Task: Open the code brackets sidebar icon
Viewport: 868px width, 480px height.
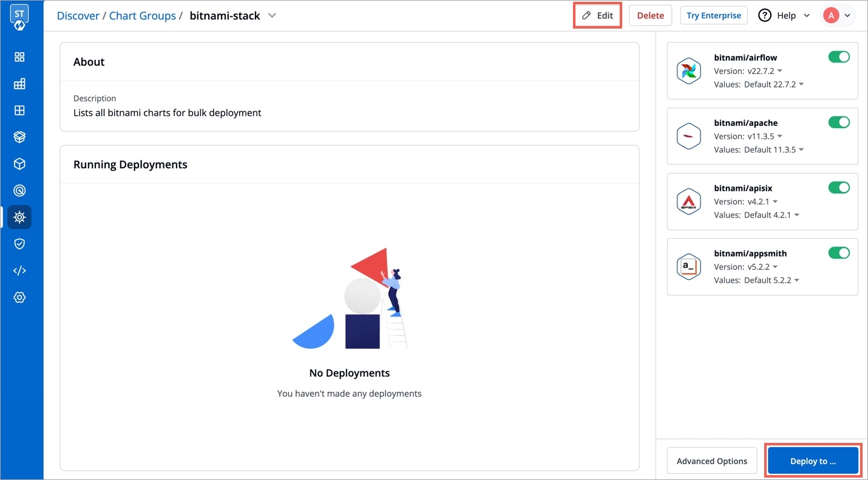Action: pos(19,270)
